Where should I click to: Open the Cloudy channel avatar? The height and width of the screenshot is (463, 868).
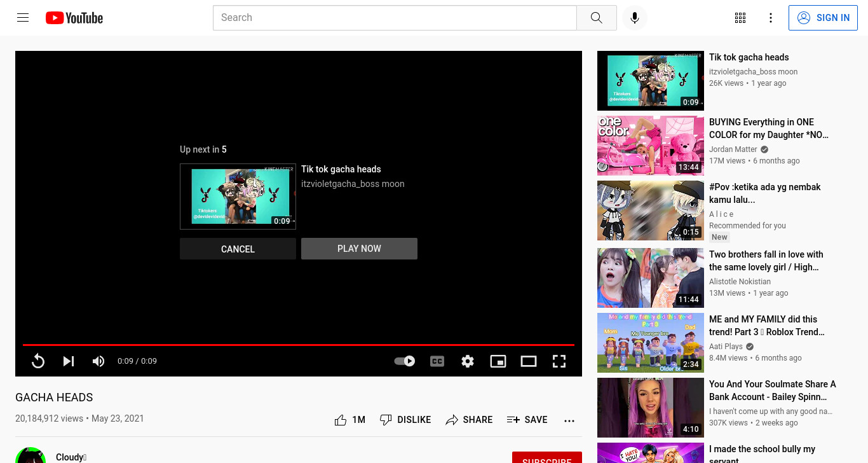point(31,455)
